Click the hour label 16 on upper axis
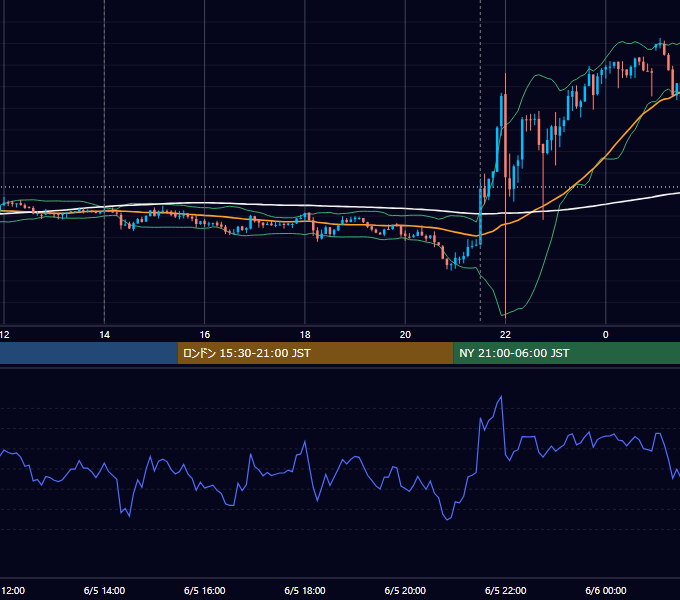The image size is (680, 600). [x=205, y=335]
